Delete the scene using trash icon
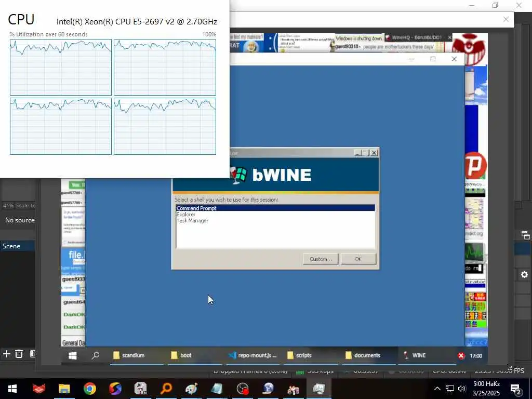Image resolution: width=532 pixels, height=399 pixels. click(x=19, y=354)
